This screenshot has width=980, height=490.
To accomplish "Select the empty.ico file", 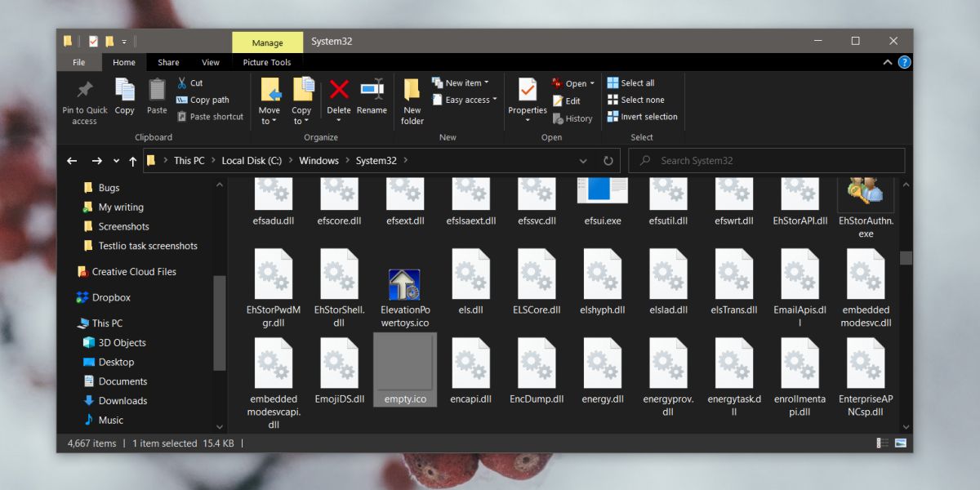I will [405, 369].
